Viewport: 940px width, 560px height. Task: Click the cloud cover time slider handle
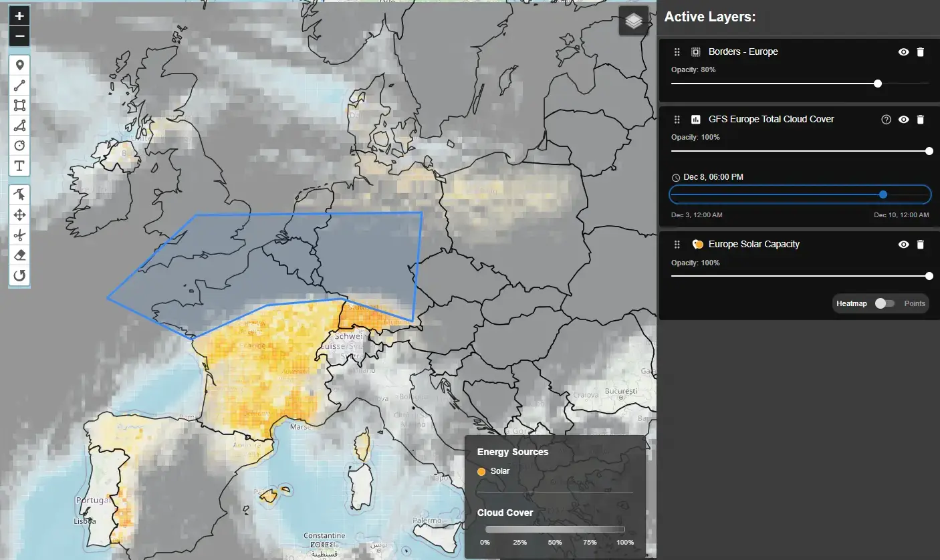coord(883,194)
